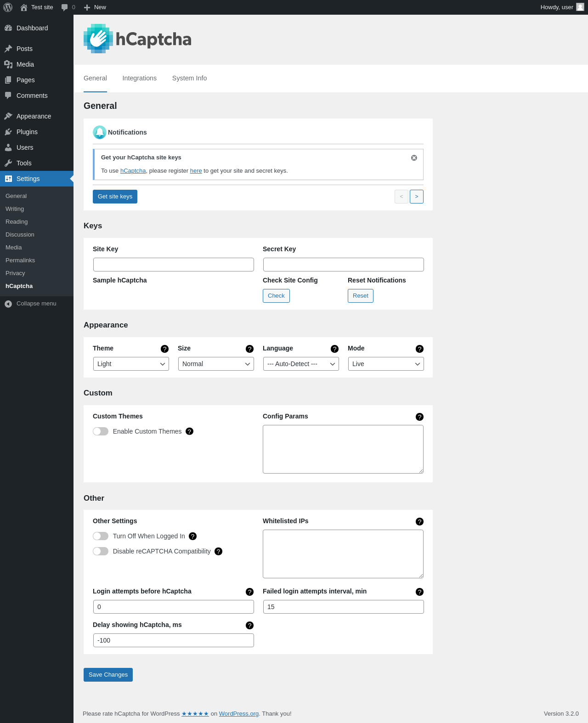Open hCaptcha settings submenu item
The width and height of the screenshot is (588, 723).
click(37, 286)
